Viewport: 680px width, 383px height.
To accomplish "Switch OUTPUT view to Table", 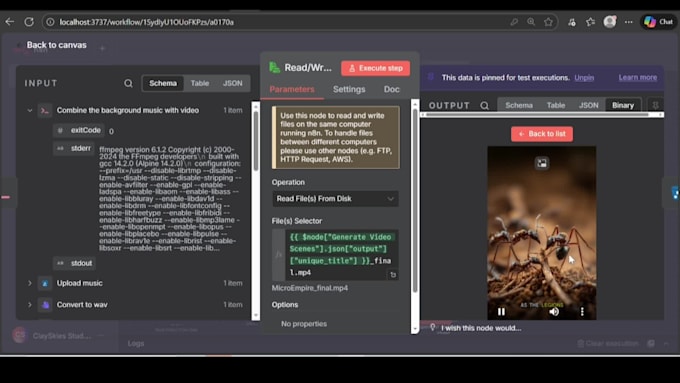I will click(x=556, y=105).
